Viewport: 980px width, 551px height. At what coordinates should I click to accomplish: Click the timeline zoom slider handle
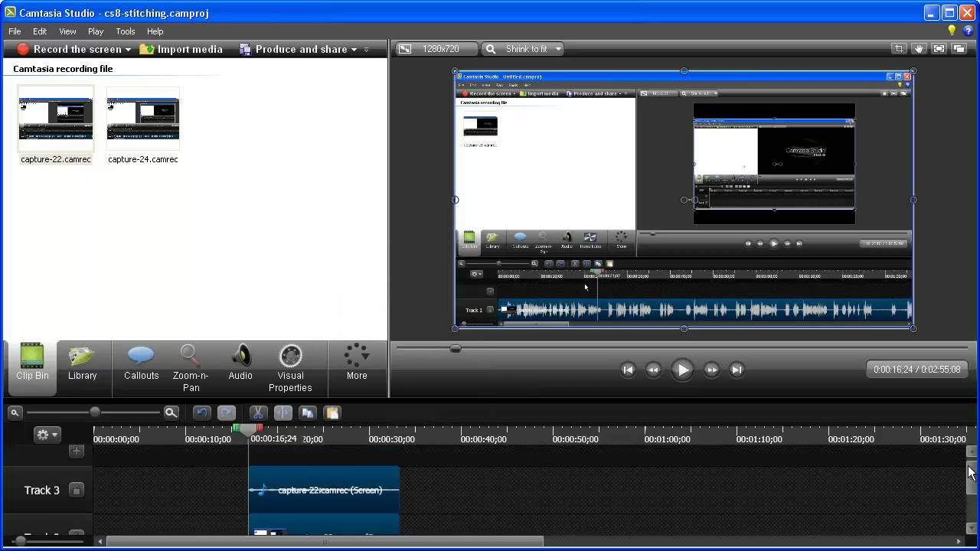(95, 412)
